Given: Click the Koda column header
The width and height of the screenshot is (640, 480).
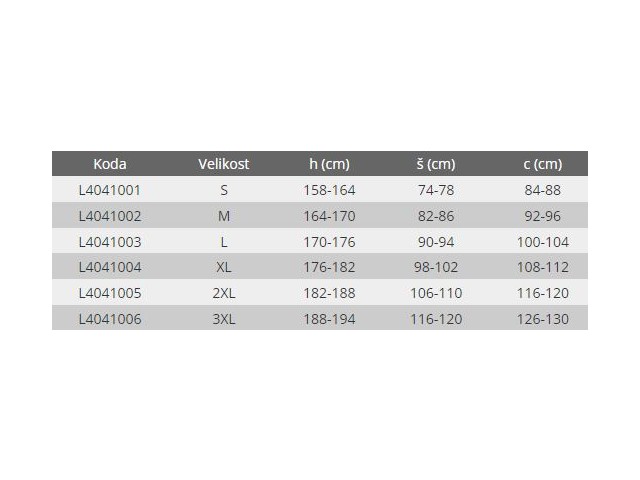Looking at the screenshot, I should pos(110,164).
